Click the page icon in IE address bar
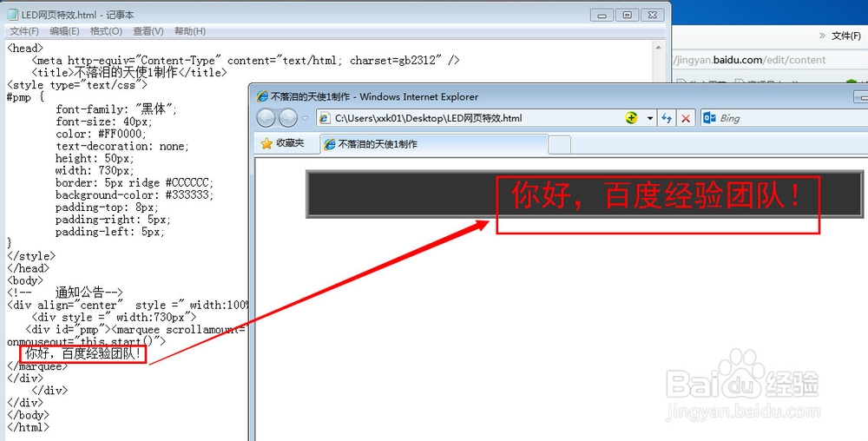This screenshot has width=868, height=441. coord(325,118)
